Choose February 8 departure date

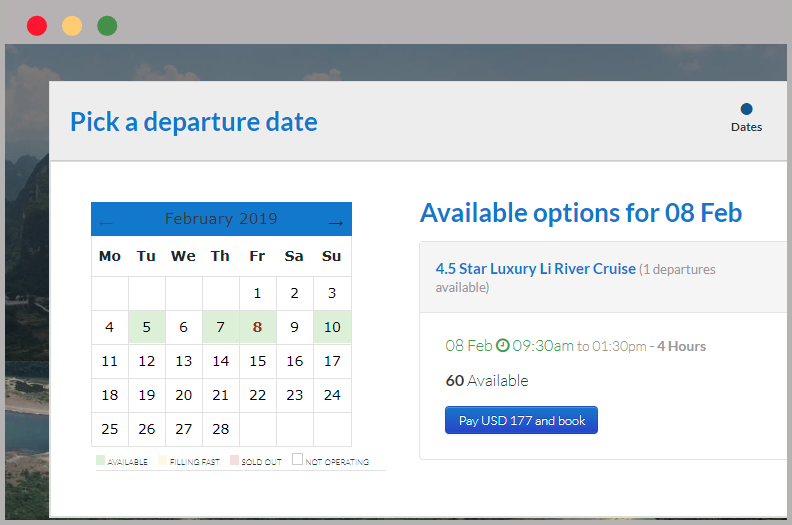coord(258,327)
